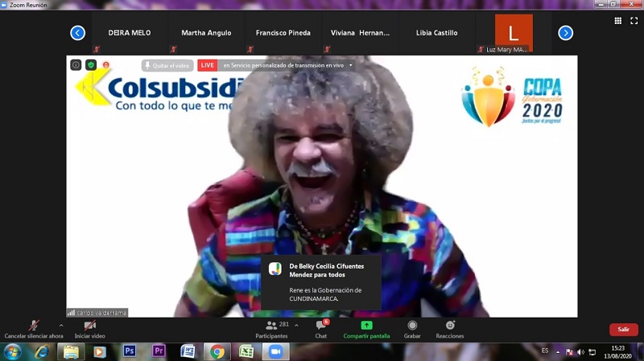Screen dimensions: 644x361
Task: Select Martha Angulo participant tile
Action: coord(206,33)
